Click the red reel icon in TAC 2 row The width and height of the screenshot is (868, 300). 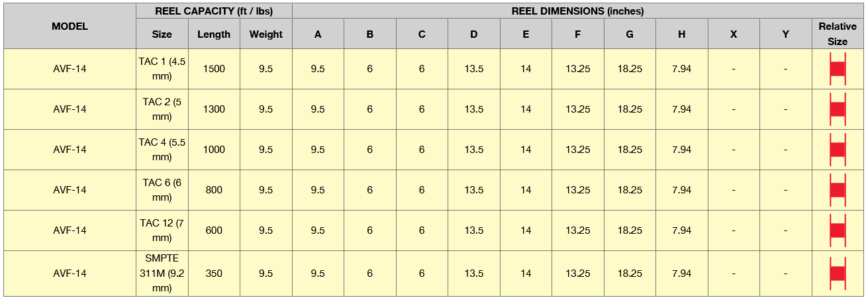[x=838, y=109]
